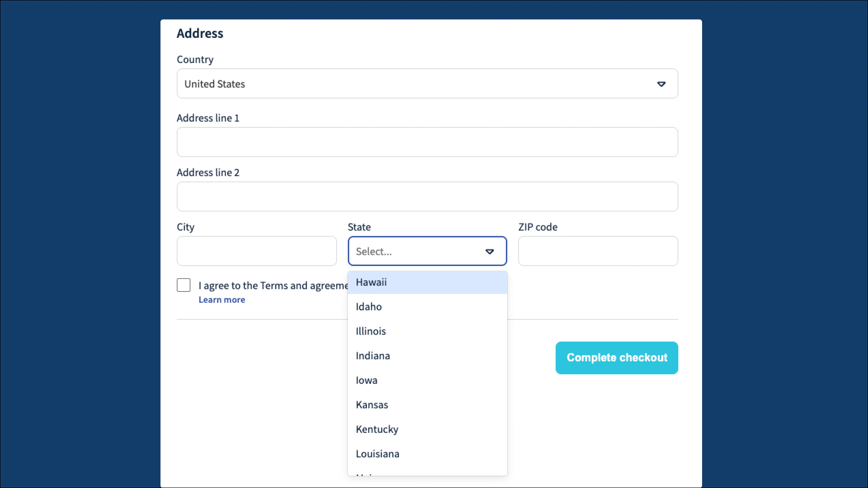This screenshot has height=488, width=868.
Task: Click the State Select... combo box
Action: (427, 251)
